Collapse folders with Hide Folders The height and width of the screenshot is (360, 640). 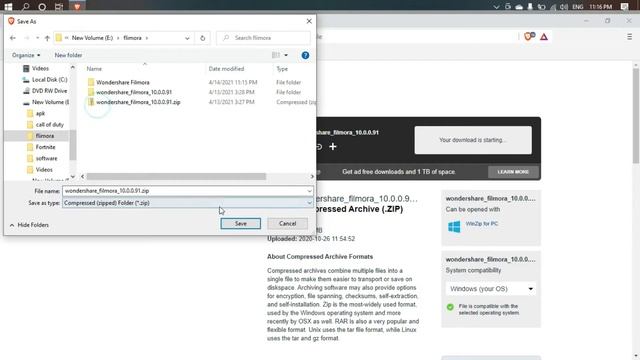29,225
